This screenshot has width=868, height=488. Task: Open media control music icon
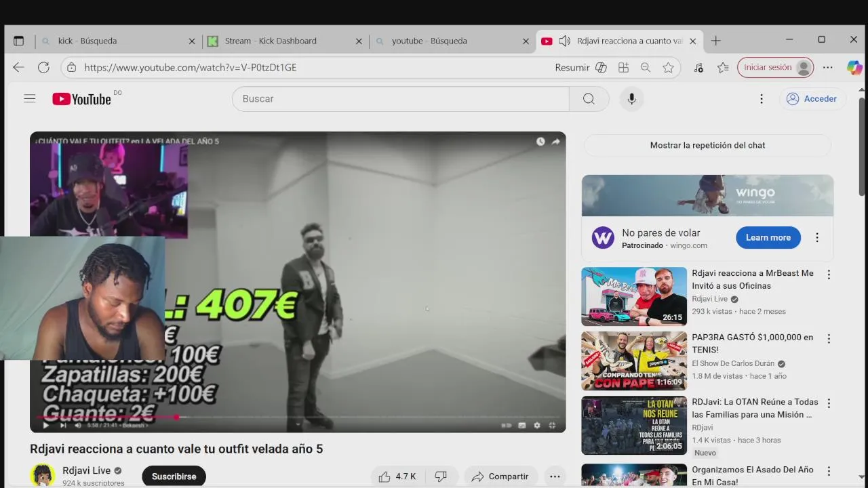click(699, 68)
